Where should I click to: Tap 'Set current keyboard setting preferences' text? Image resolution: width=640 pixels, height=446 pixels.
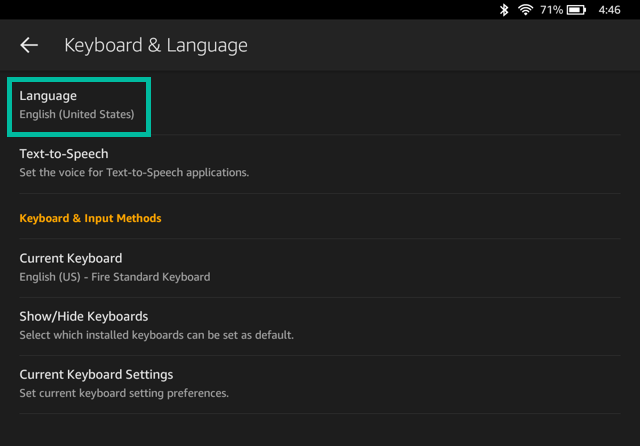[124, 393]
